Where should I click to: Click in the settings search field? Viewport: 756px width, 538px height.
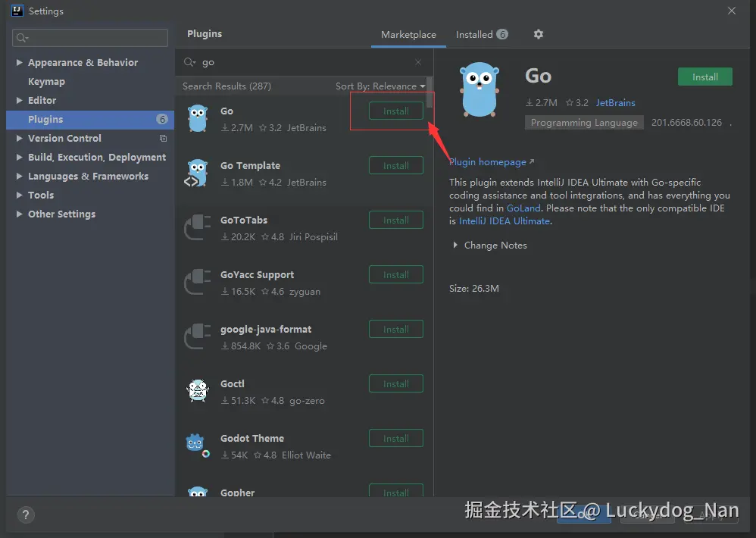(x=90, y=38)
